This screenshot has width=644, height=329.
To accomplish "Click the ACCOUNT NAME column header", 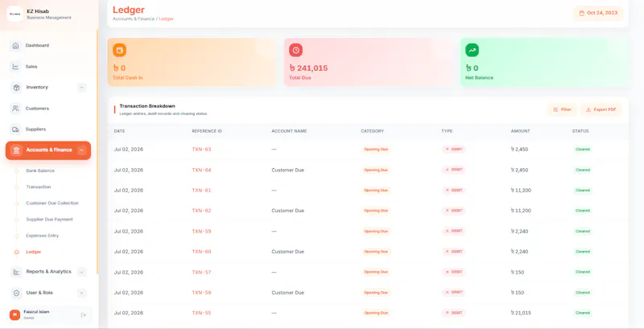I will [x=289, y=131].
